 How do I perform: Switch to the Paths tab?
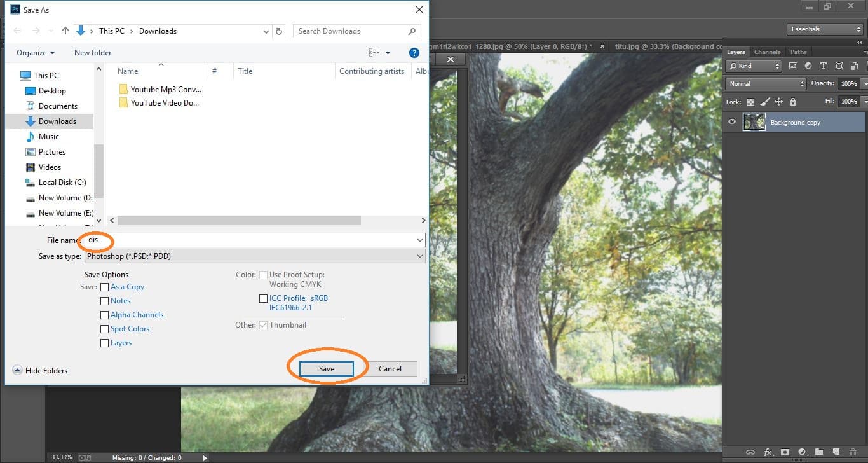click(x=798, y=52)
